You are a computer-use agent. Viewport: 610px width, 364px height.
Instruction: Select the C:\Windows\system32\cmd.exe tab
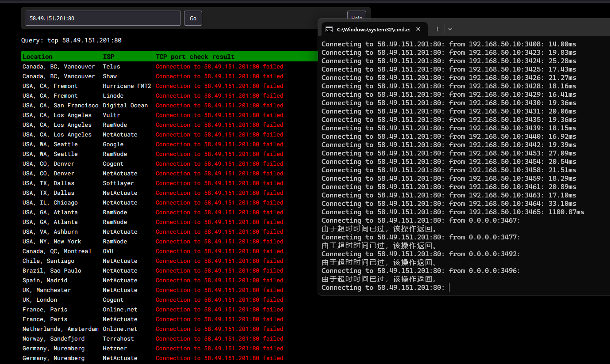pos(374,29)
